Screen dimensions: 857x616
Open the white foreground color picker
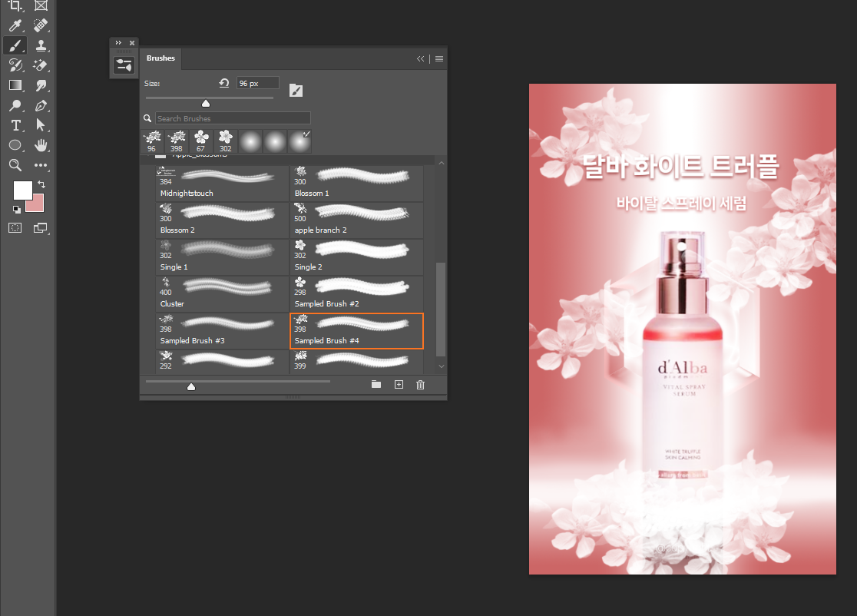click(22, 190)
